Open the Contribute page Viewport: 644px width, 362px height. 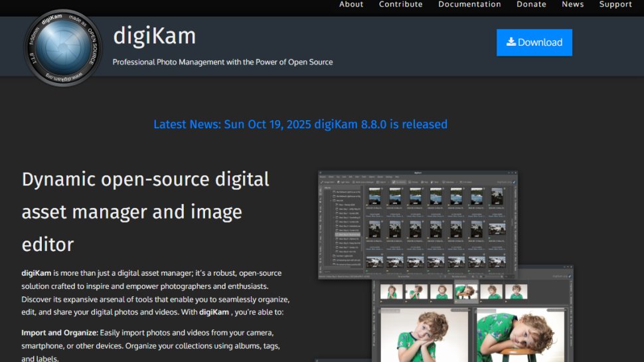click(400, 5)
